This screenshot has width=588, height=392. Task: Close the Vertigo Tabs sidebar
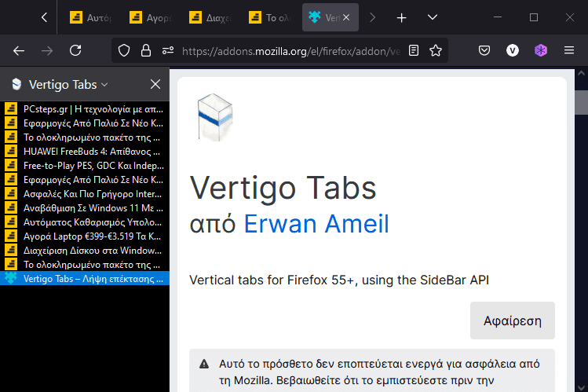point(155,84)
